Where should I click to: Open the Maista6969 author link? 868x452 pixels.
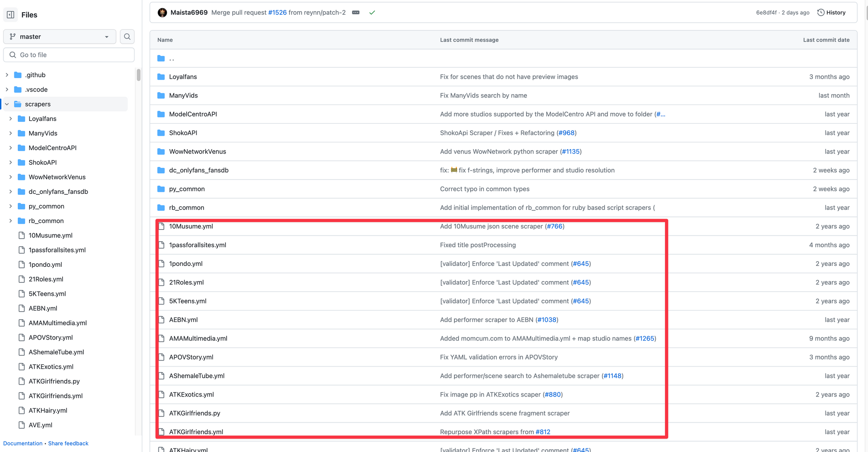pos(189,13)
